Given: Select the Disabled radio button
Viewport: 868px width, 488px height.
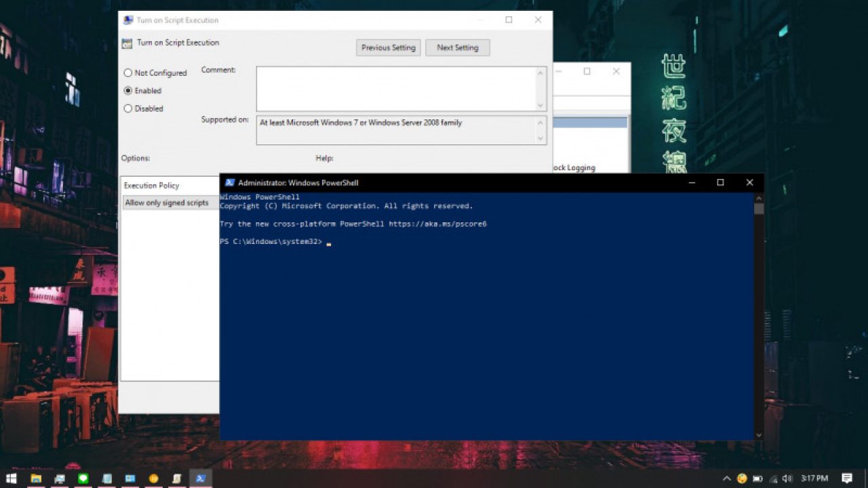Looking at the screenshot, I should click(128, 108).
